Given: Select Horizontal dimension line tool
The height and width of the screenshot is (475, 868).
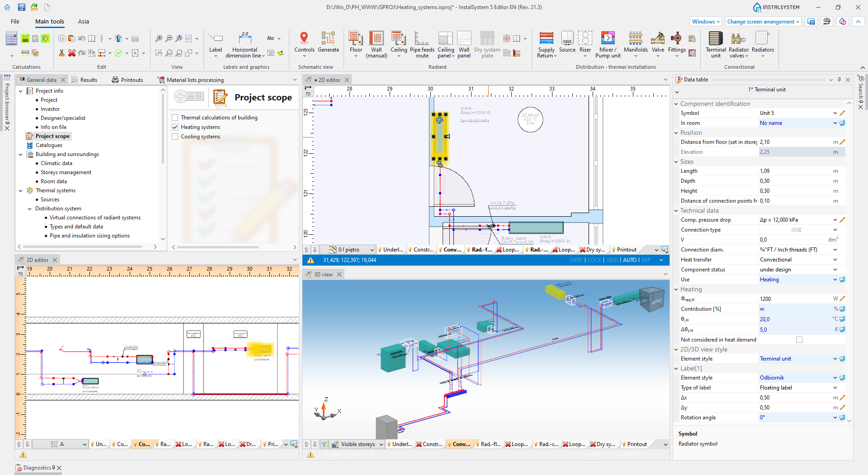Looking at the screenshot, I should [245, 44].
